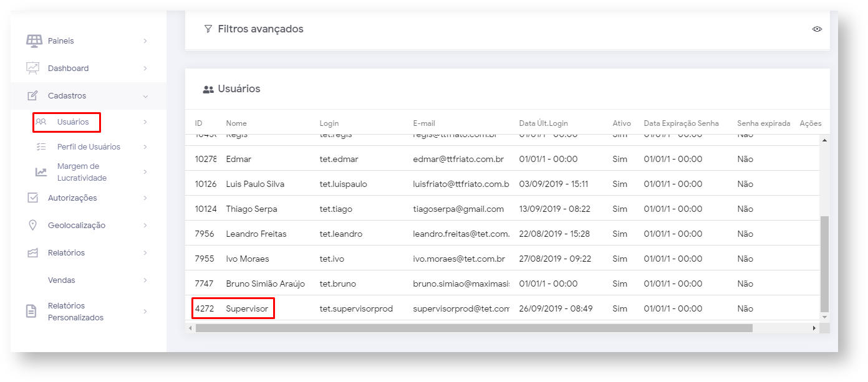Click the Autorizações checkmark icon

point(33,198)
